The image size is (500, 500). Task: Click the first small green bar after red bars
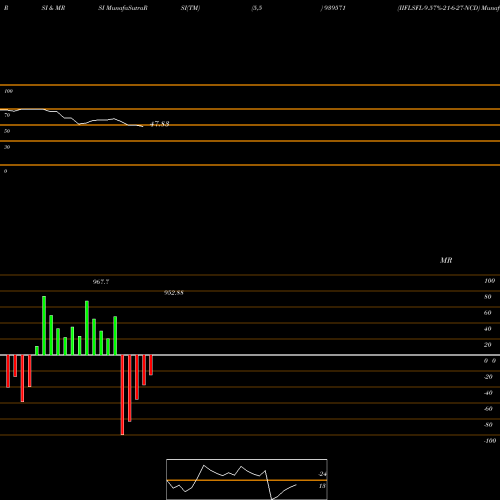pos(37,351)
